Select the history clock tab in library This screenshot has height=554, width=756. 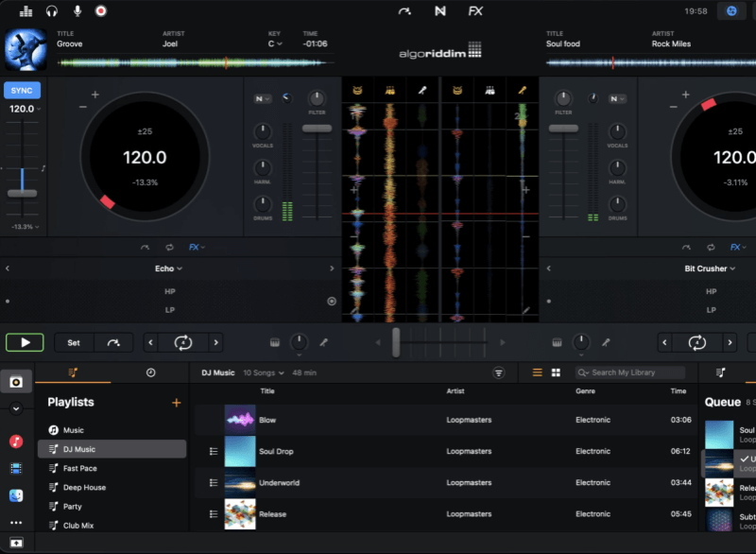[x=151, y=372]
